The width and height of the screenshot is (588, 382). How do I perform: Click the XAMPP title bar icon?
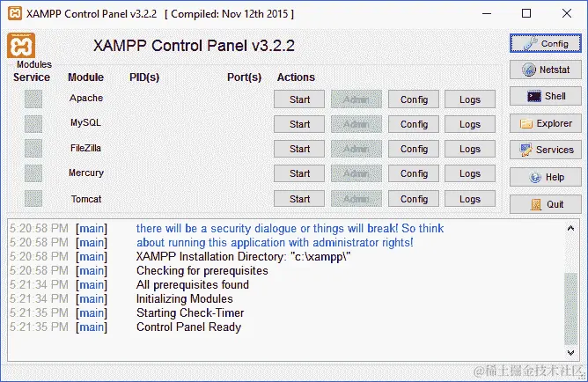[15, 13]
